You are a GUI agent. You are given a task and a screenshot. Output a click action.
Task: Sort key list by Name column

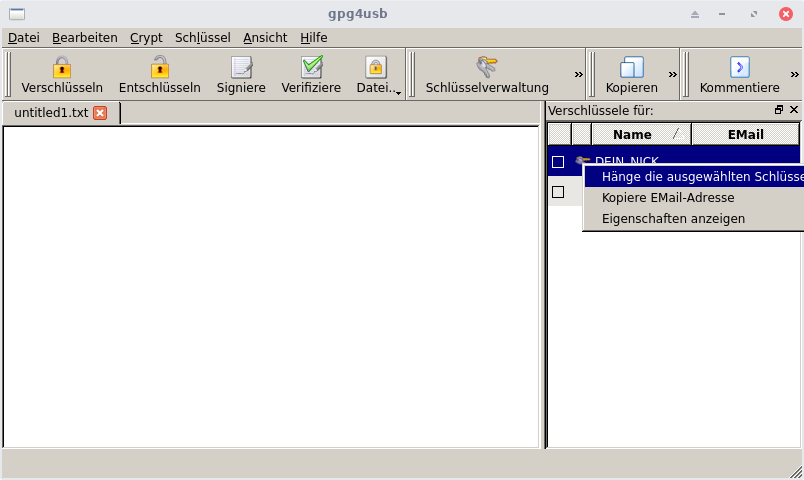641,134
